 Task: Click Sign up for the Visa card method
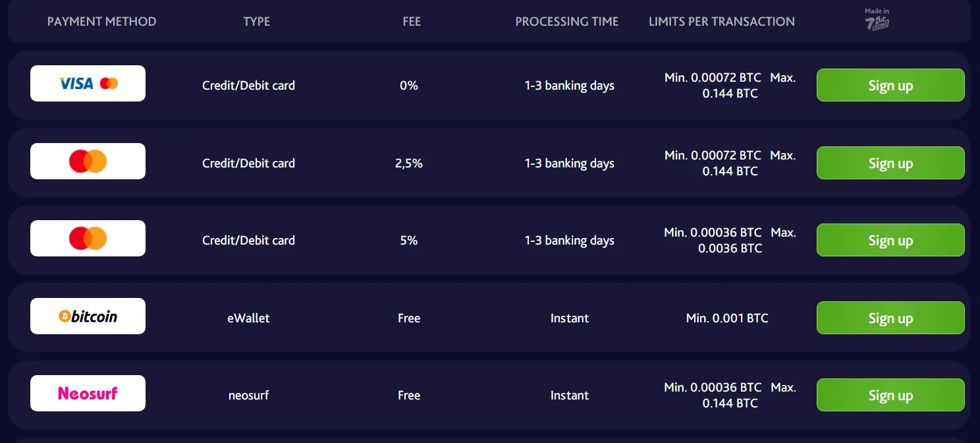890,85
